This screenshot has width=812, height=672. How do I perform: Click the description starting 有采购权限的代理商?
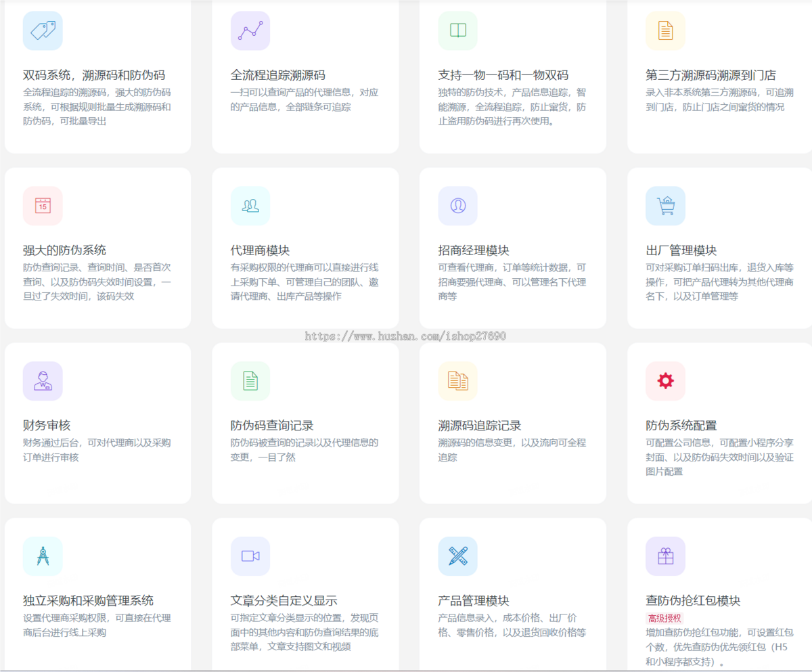(x=304, y=282)
